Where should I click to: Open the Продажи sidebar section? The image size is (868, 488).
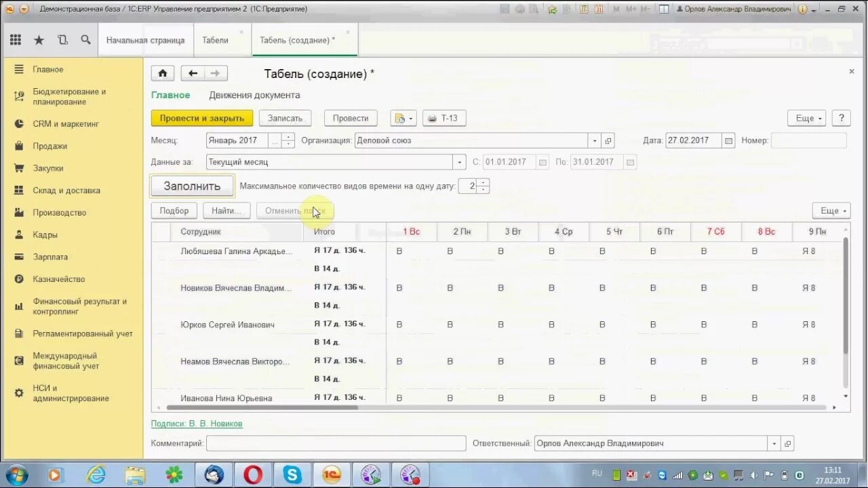(x=50, y=146)
